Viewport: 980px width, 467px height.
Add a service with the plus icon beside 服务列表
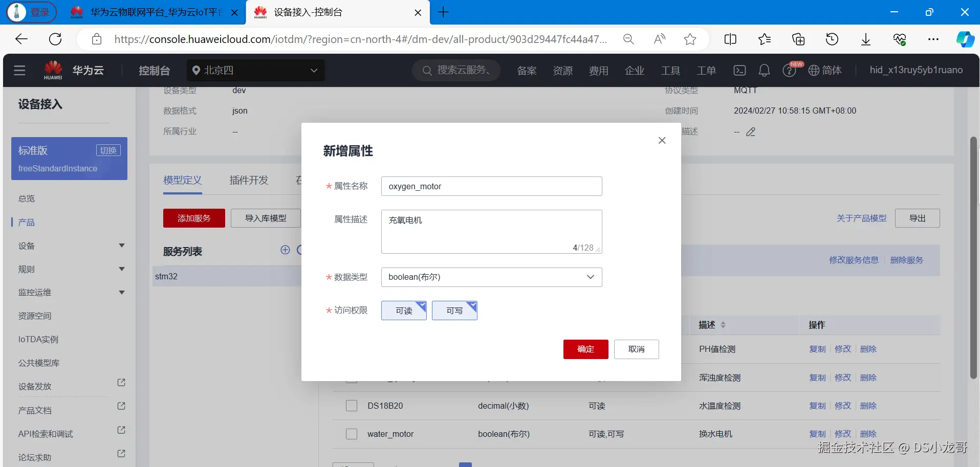pos(285,250)
